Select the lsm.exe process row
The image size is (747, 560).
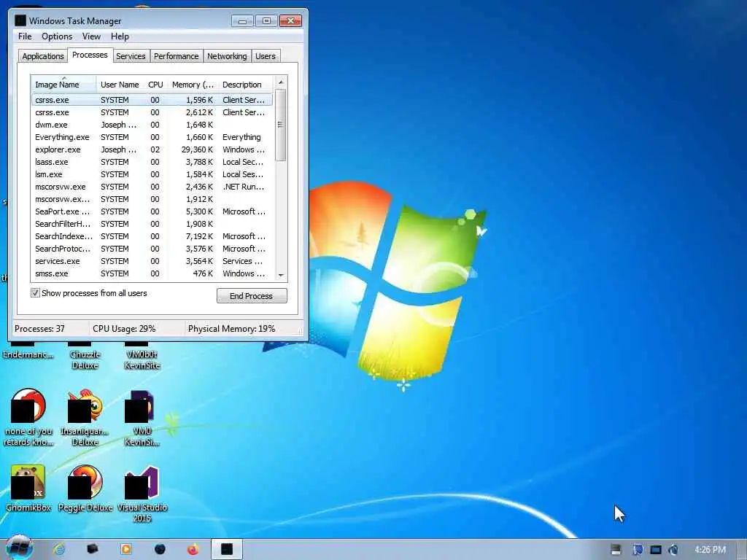152,174
